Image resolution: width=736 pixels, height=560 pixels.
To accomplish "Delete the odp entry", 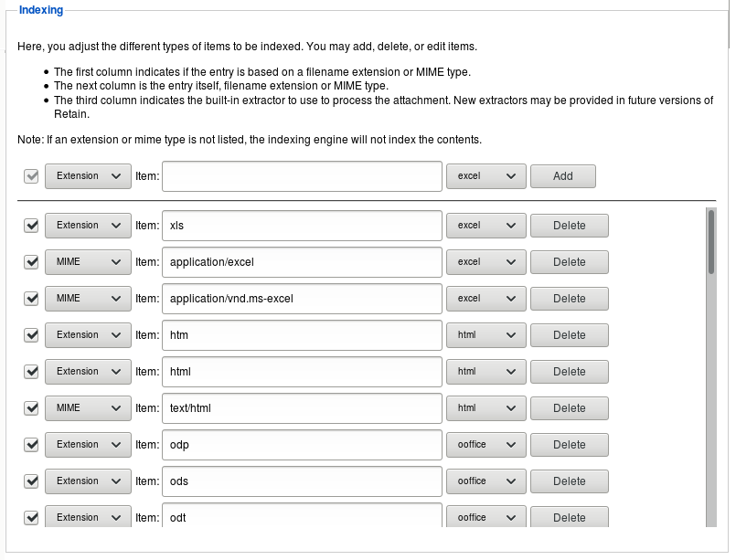I will (569, 445).
